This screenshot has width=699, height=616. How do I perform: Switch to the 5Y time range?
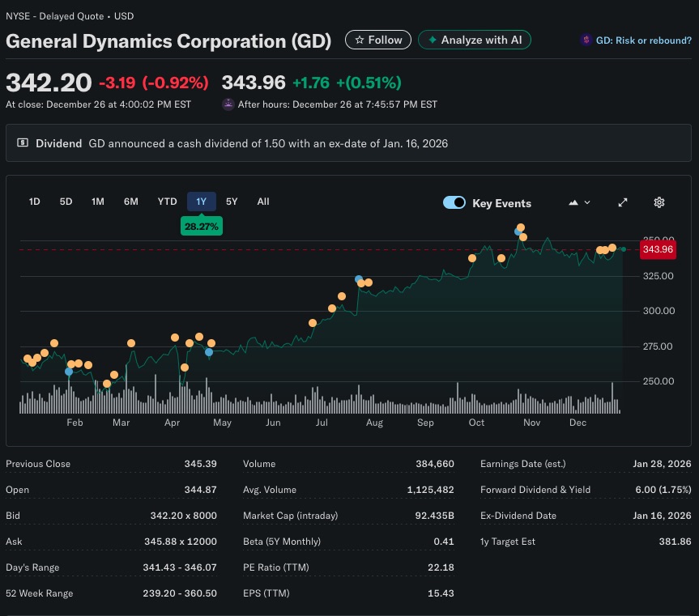[232, 202]
